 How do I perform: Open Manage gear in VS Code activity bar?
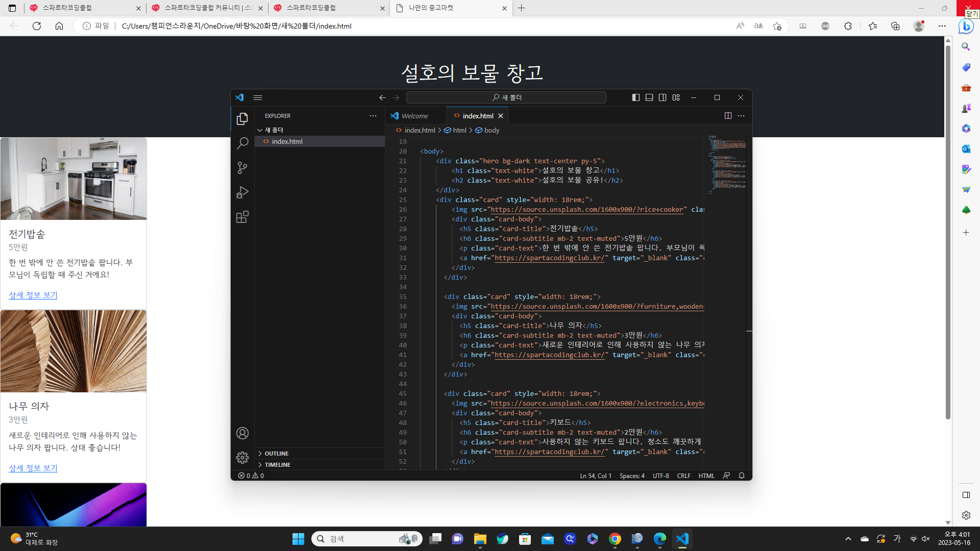pyautogui.click(x=242, y=458)
